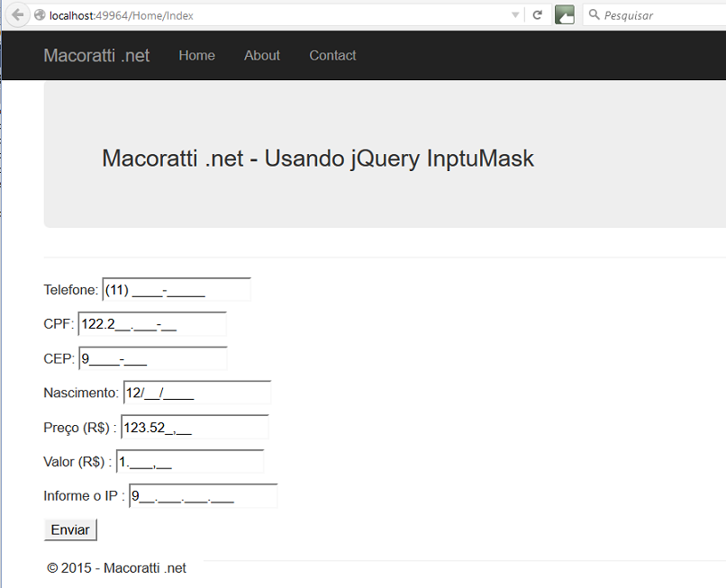This screenshot has height=588, width=726.
Task: Click the Informe o IP input box
Action: [202, 495]
